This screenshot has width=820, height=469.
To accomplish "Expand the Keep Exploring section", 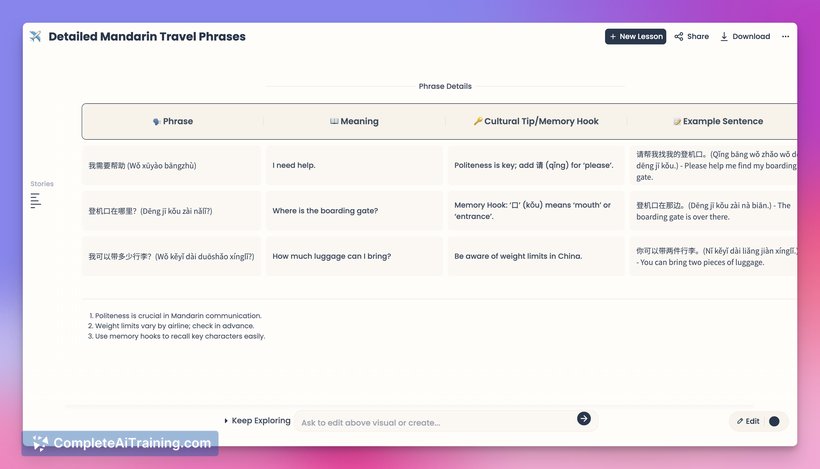I will pos(258,421).
